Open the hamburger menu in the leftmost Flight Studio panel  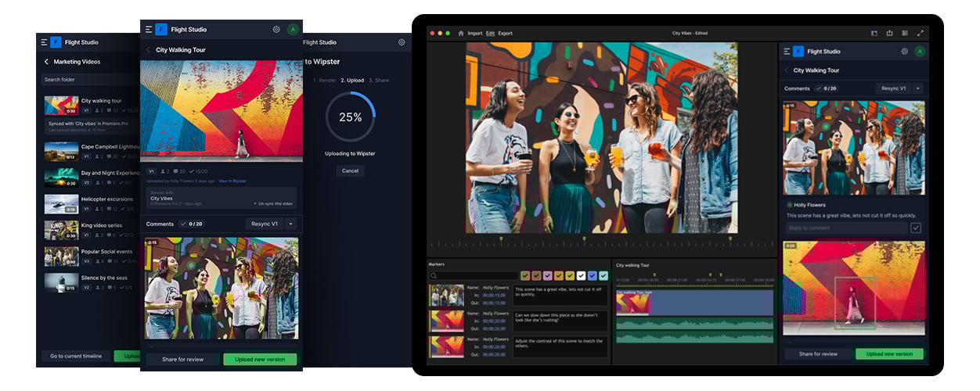click(44, 42)
